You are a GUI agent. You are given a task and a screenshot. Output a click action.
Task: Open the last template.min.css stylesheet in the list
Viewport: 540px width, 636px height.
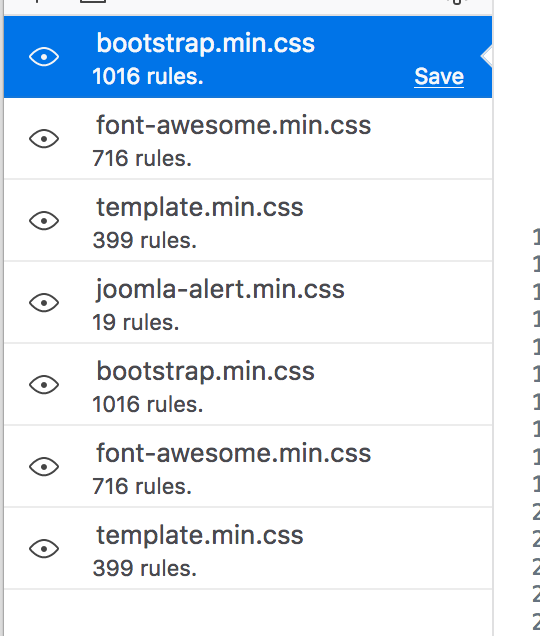[x=200, y=535]
